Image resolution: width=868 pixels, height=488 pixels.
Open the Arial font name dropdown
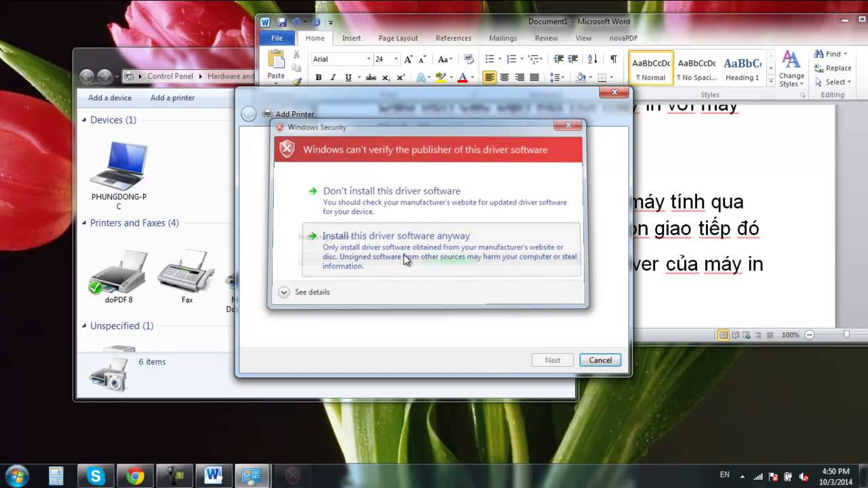368,59
